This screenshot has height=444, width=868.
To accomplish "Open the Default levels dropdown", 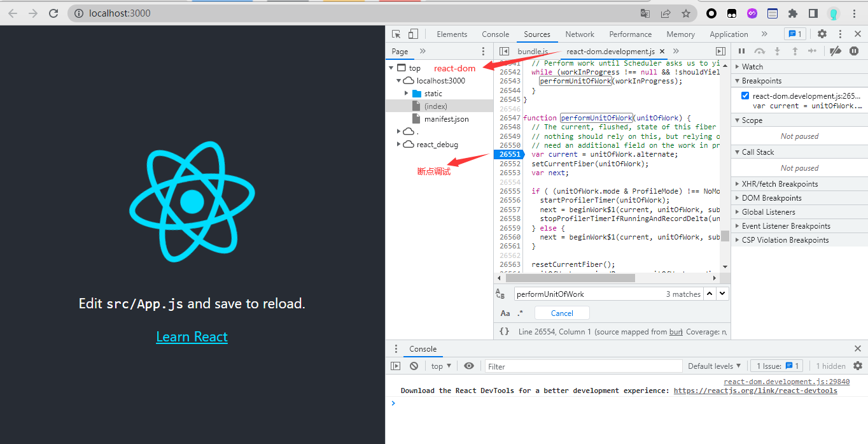I will (714, 366).
